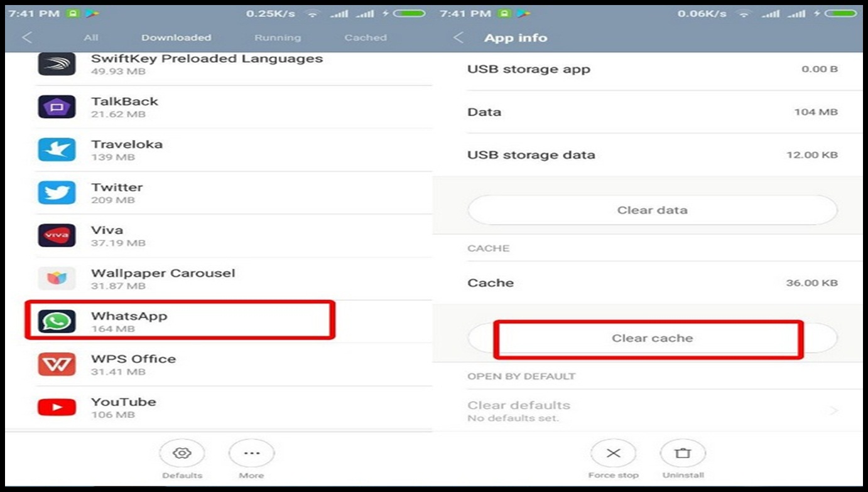Tap the USB storage app row label

pyautogui.click(x=529, y=69)
